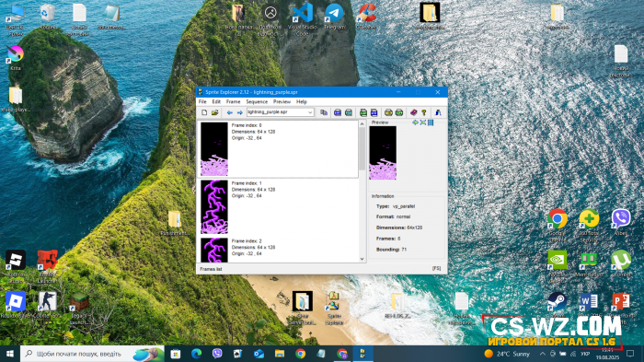This screenshot has width=644, height=362.
Task: Open Microsoft Store from the taskbar
Action: 176,354
